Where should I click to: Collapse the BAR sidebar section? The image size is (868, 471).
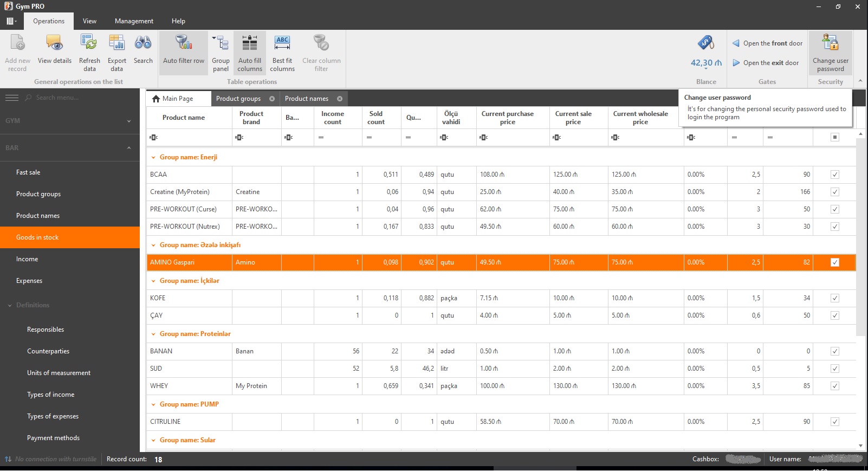point(128,148)
